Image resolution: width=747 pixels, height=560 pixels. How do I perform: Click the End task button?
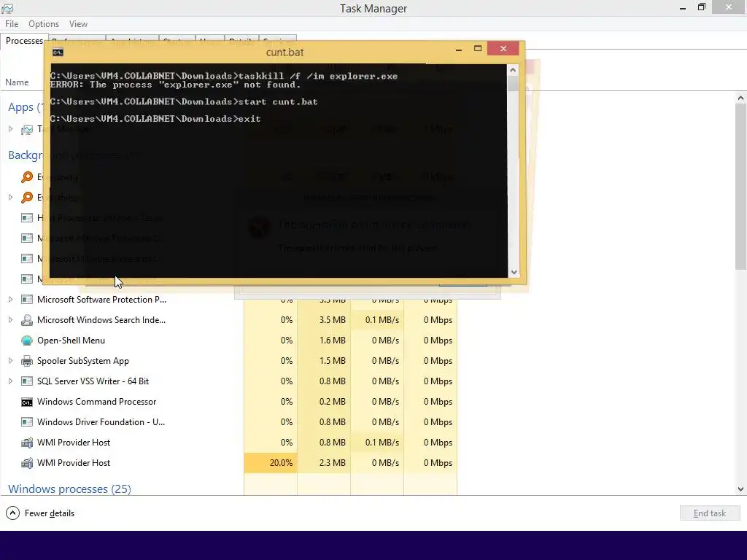(709, 513)
